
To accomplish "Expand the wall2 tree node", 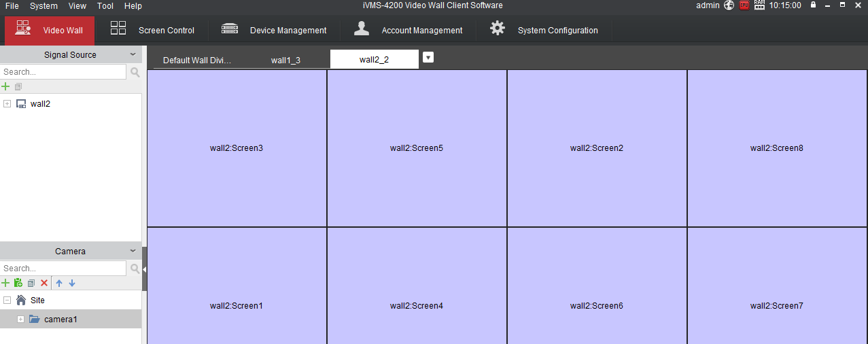I will click(x=7, y=104).
